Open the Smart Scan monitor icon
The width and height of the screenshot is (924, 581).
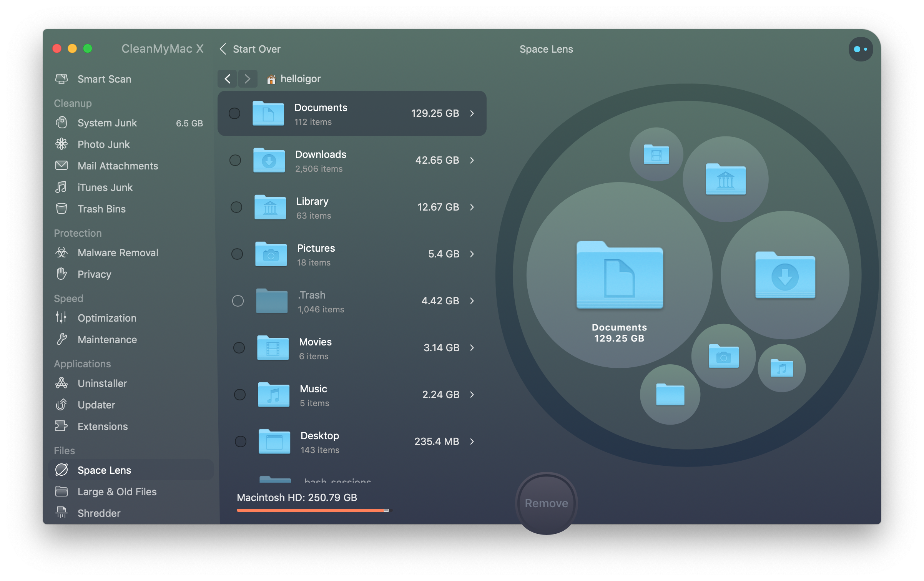[61, 79]
